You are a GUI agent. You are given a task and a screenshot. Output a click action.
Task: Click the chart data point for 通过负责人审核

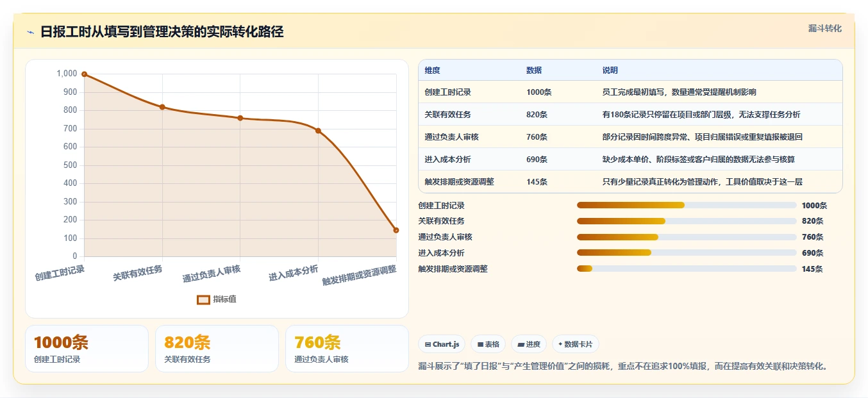click(x=240, y=118)
